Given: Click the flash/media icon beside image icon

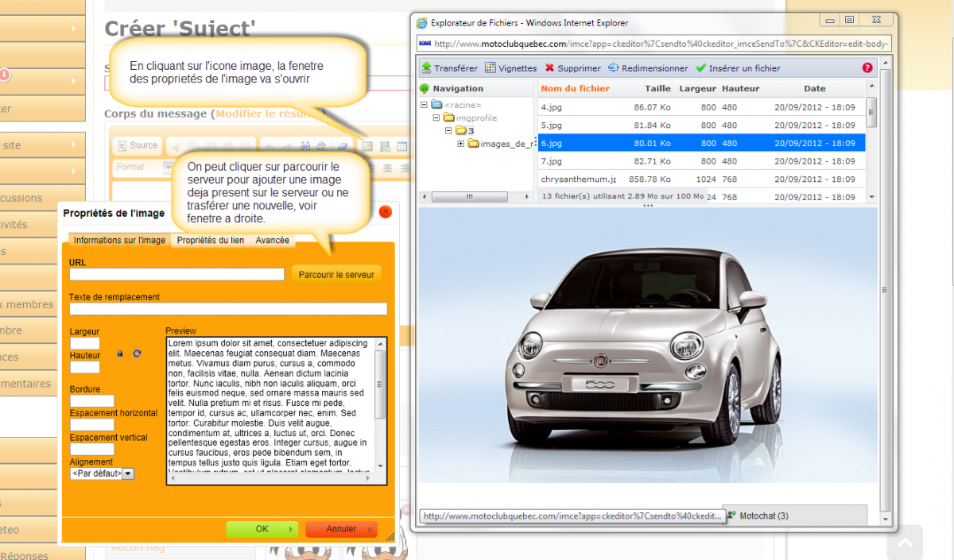Looking at the screenshot, I should [x=385, y=146].
